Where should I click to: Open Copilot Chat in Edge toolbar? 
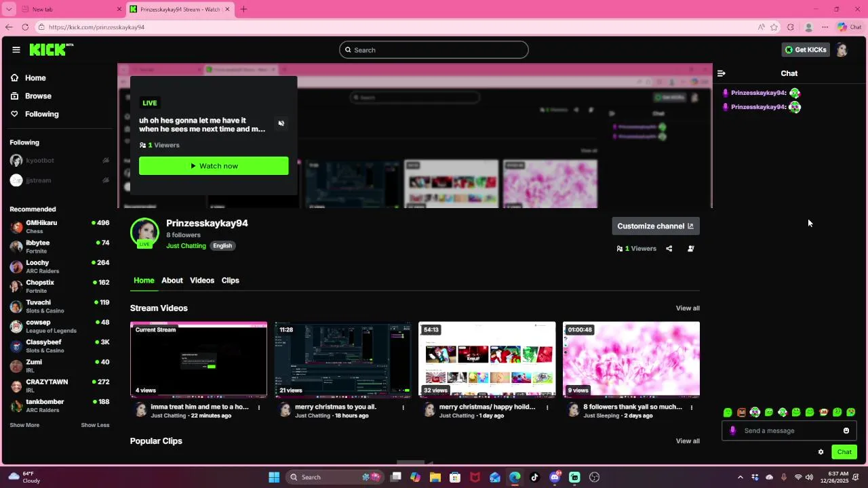849,27
